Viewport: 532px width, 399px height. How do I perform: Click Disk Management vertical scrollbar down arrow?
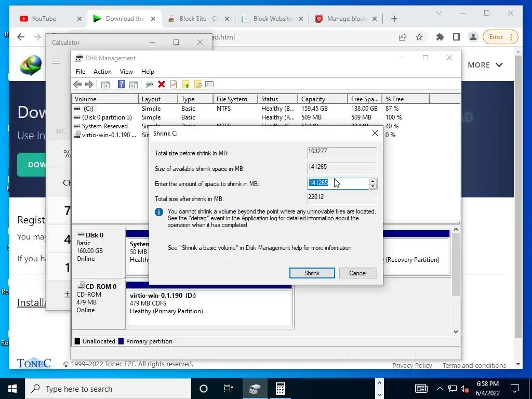(456, 332)
